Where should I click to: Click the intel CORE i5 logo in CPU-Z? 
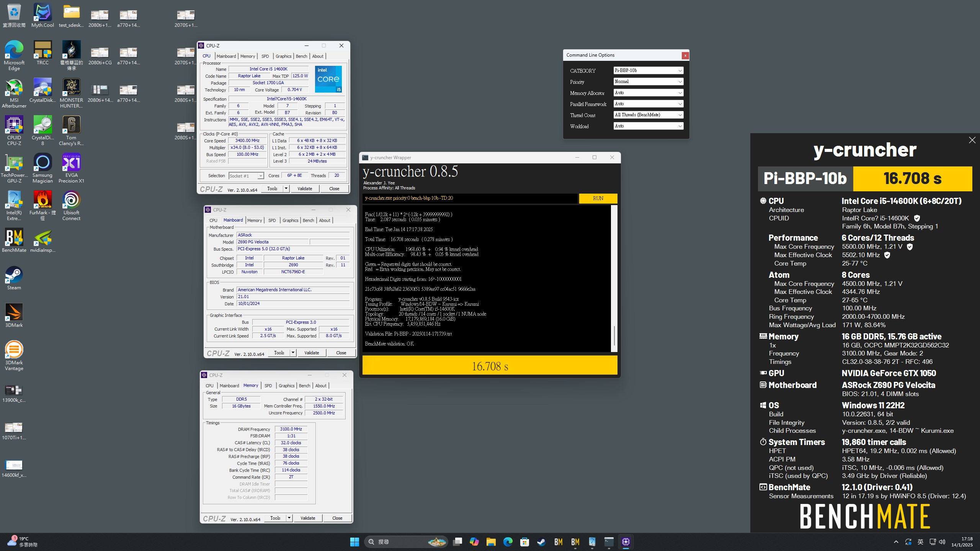(x=328, y=79)
